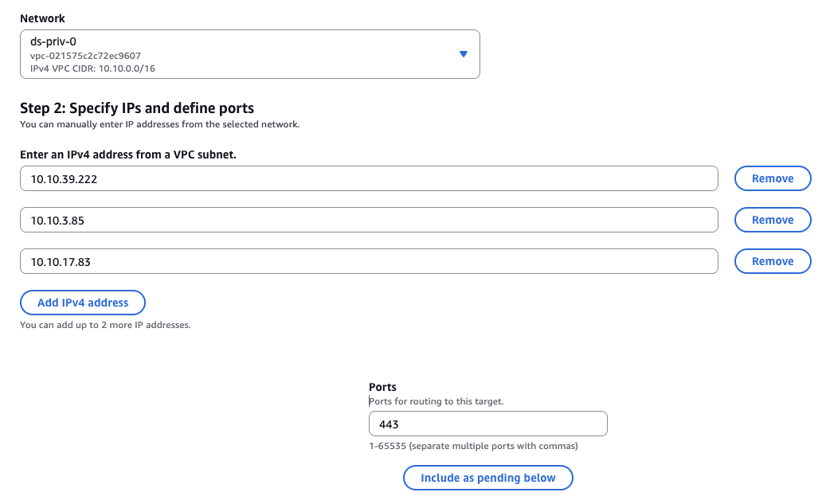Click the hint about 2 more IP addresses

105,325
